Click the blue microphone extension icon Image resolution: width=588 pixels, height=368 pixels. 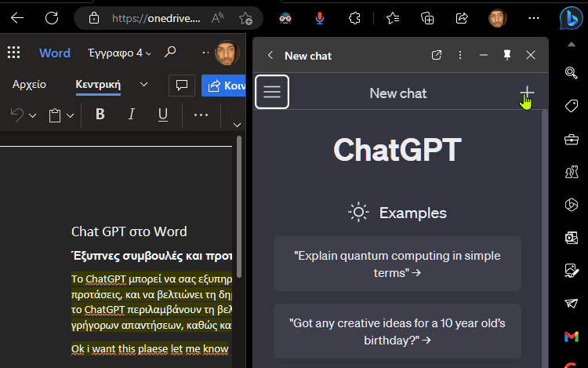pos(320,18)
